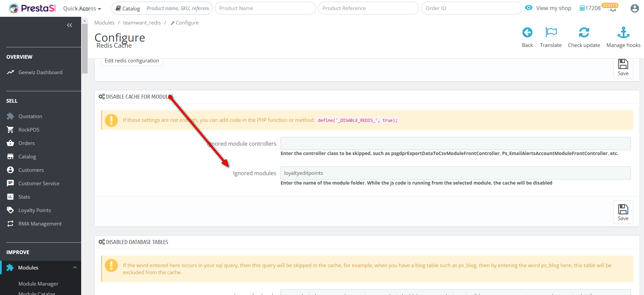Focus the Product Reference search field

pos(368,8)
